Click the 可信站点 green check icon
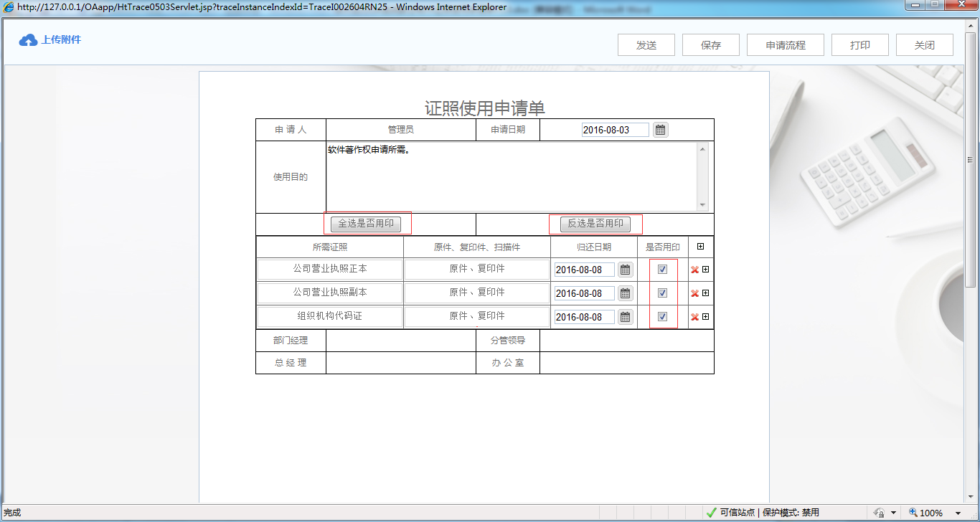Screen dimensions: 980x522 click(x=710, y=512)
